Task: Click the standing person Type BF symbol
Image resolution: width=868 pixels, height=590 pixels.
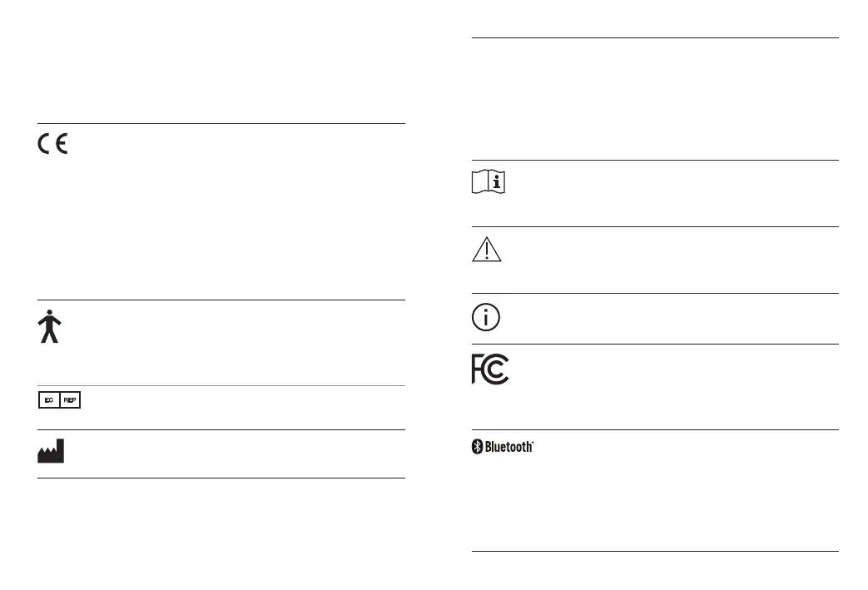Action: click(x=51, y=327)
